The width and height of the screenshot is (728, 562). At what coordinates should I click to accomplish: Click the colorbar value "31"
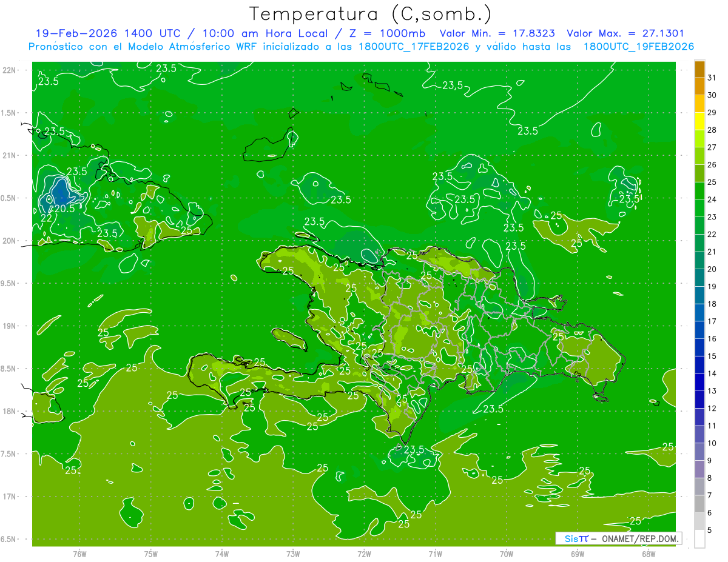coord(712,78)
